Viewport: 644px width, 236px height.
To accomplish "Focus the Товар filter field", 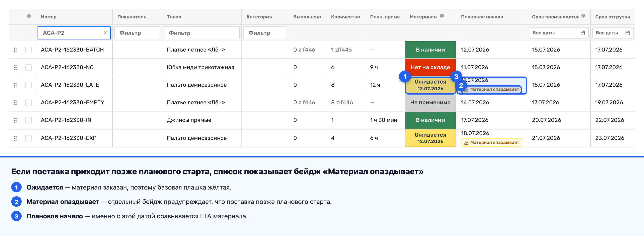I will [202, 33].
